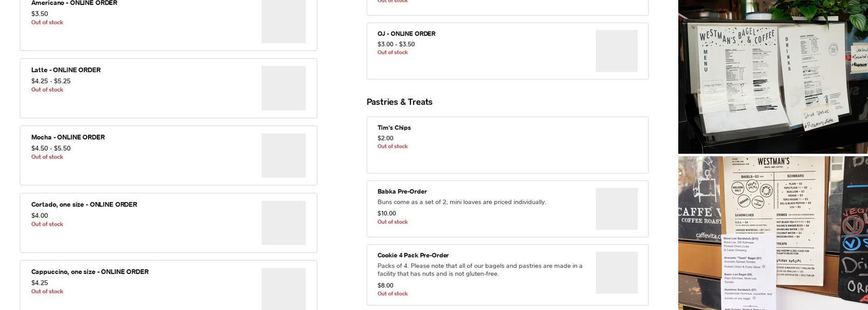Click the Americano item's $3.50 price
This screenshot has height=310, width=868.
pos(40,14)
